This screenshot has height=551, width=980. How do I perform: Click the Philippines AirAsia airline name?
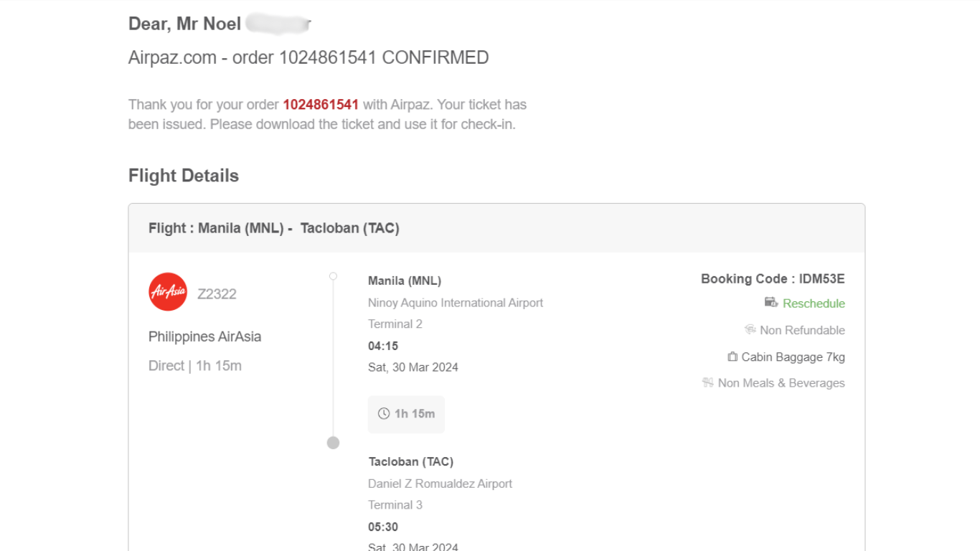pos(204,336)
